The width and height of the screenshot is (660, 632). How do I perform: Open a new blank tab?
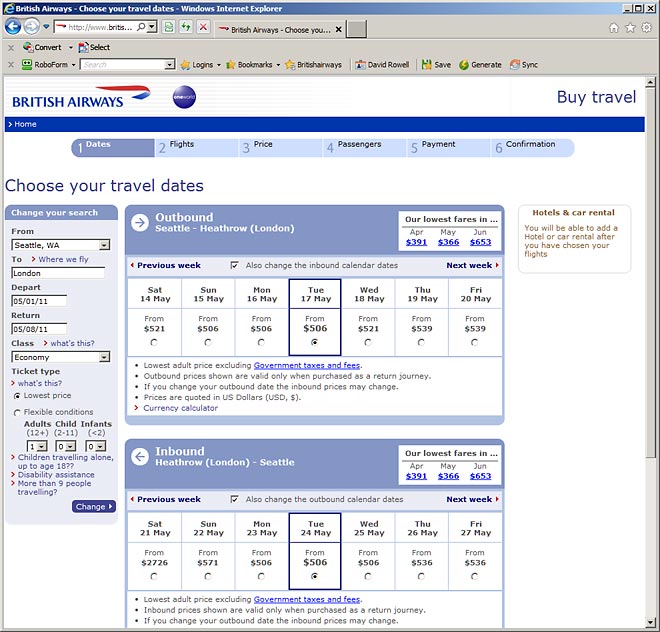(x=356, y=29)
